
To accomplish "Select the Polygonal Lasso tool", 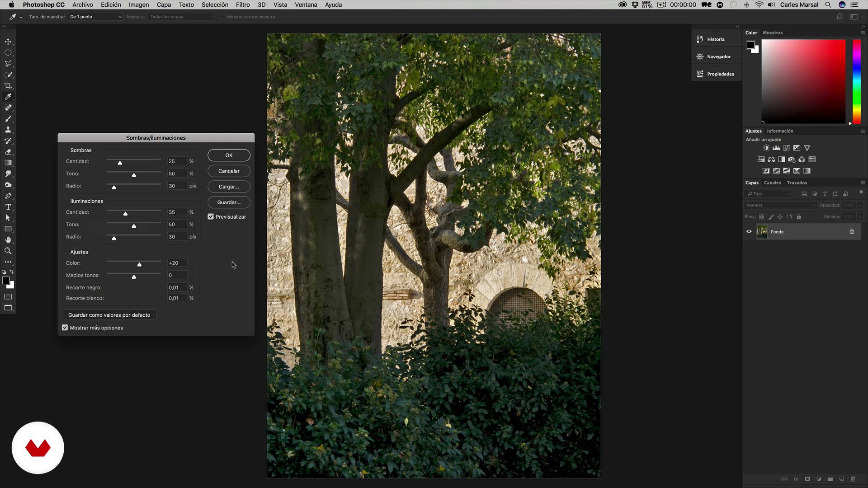I will 8,64.
